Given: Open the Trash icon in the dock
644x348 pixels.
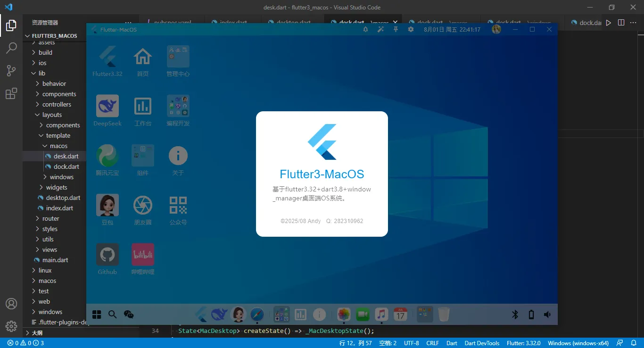Looking at the screenshot, I should point(444,315).
